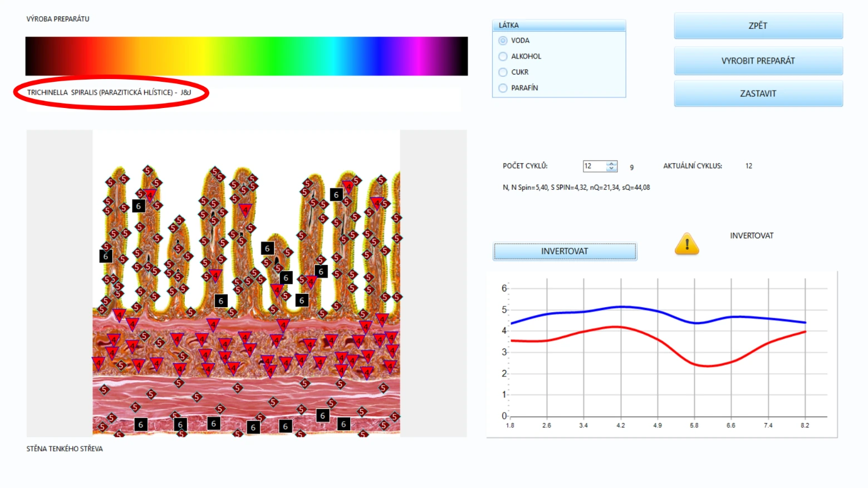
Task: Click the black 6 marker in the bottom-right corner
Action: (344, 424)
